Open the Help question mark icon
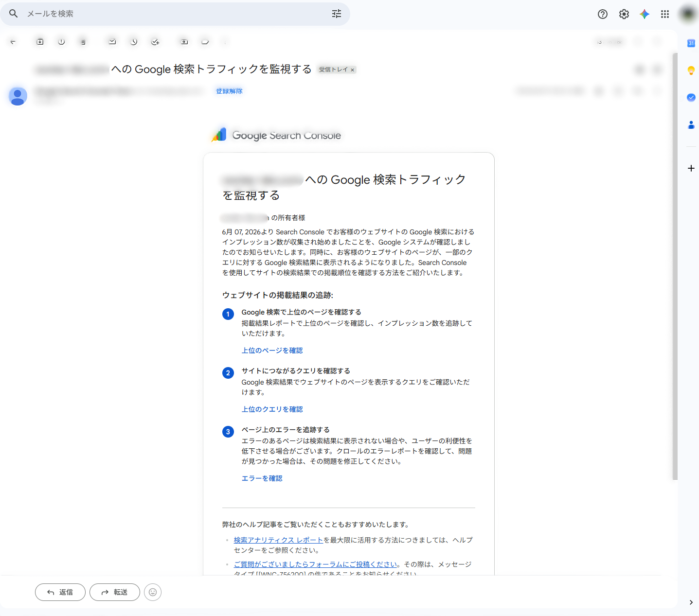This screenshot has width=699, height=616. 603,14
